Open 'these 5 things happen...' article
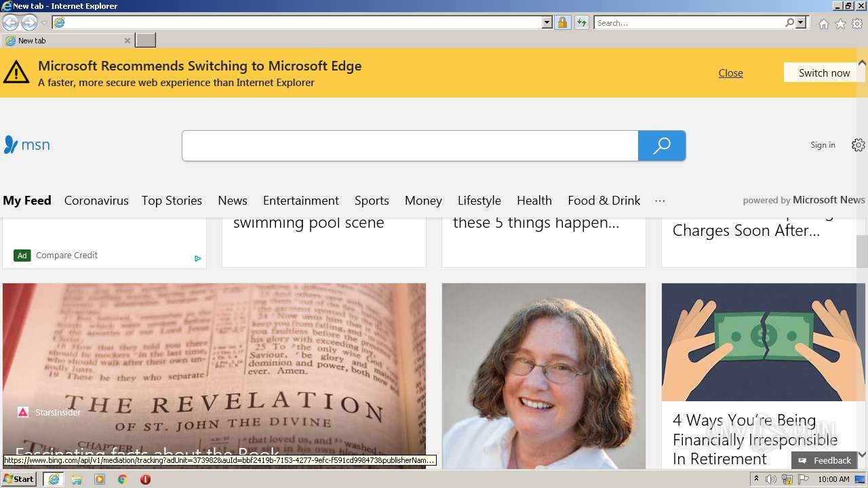The height and width of the screenshot is (488, 868). point(536,223)
